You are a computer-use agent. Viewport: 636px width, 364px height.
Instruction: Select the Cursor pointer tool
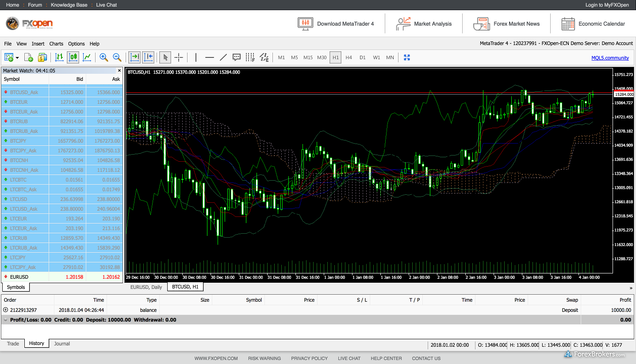click(x=165, y=57)
